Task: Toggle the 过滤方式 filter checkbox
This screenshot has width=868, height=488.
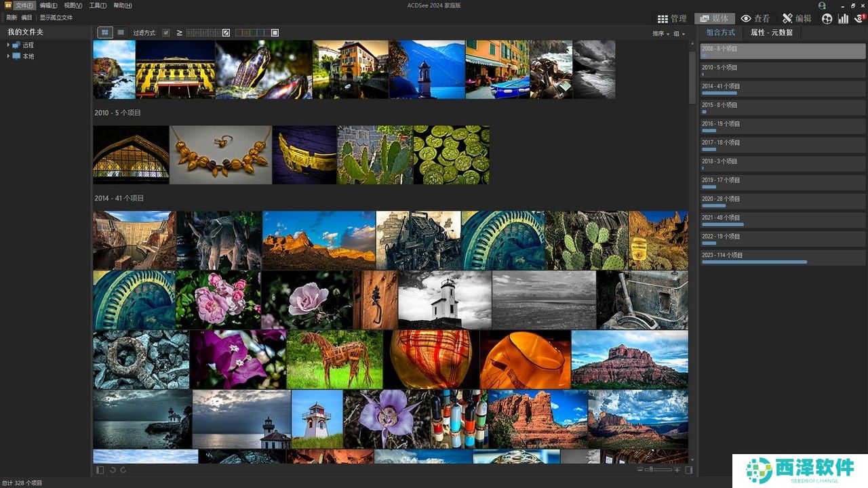Action: tap(166, 33)
